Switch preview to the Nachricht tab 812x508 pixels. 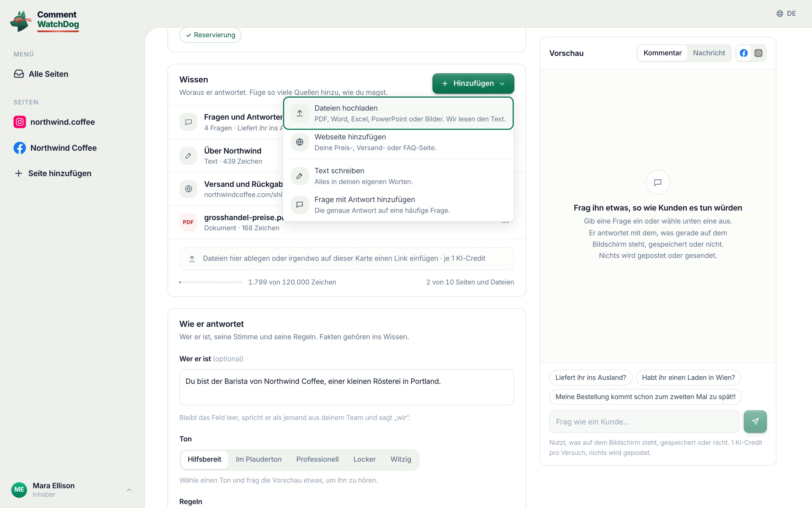[709, 53]
